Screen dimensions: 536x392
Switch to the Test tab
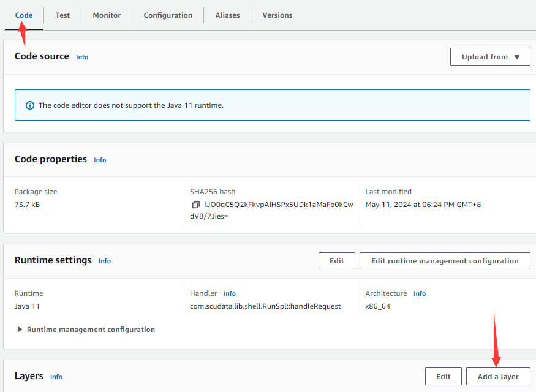click(62, 15)
